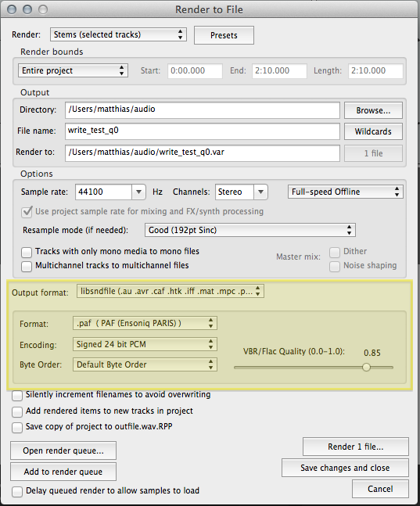The height and width of the screenshot is (506, 420).
Task: Click Browse... for output directory
Action: pyautogui.click(x=373, y=110)
